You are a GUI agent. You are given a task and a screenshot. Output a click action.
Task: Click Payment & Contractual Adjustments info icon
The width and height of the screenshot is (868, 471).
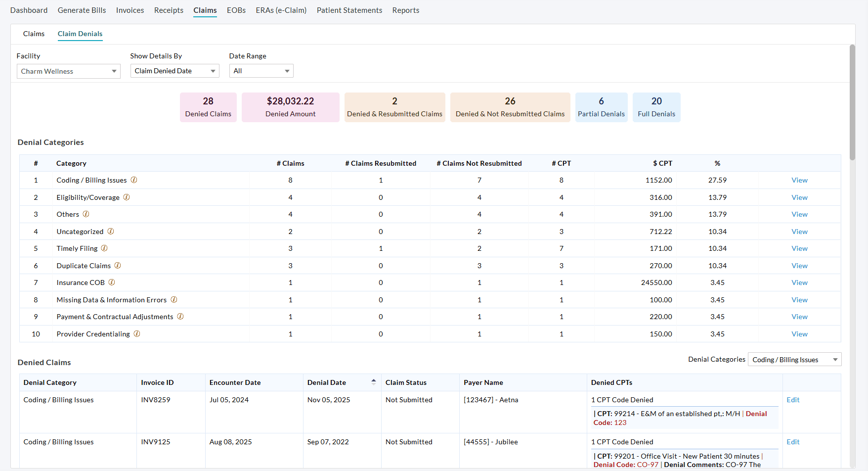[180, 317]
